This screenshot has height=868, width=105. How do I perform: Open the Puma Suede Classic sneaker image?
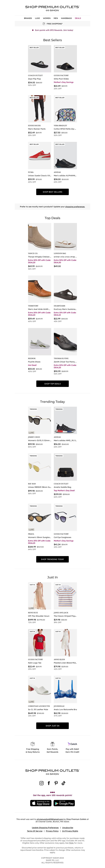pos(40,155)
